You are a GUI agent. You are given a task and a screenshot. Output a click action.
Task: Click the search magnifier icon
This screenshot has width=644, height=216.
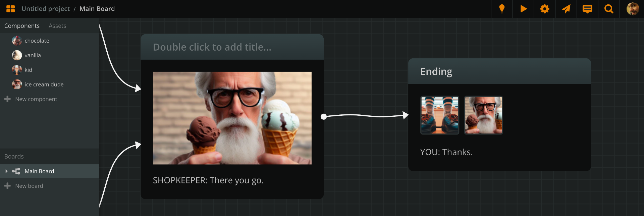point(609,9)
